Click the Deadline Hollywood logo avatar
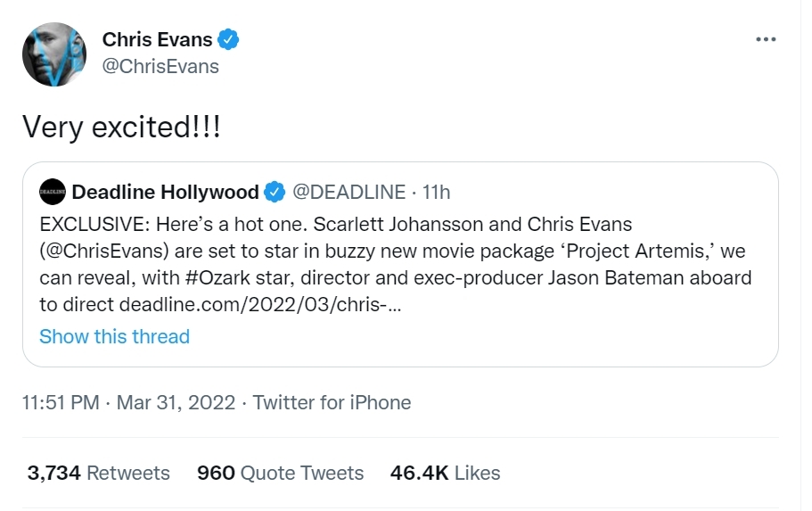The image size is (812, 511). pos(52,192)
